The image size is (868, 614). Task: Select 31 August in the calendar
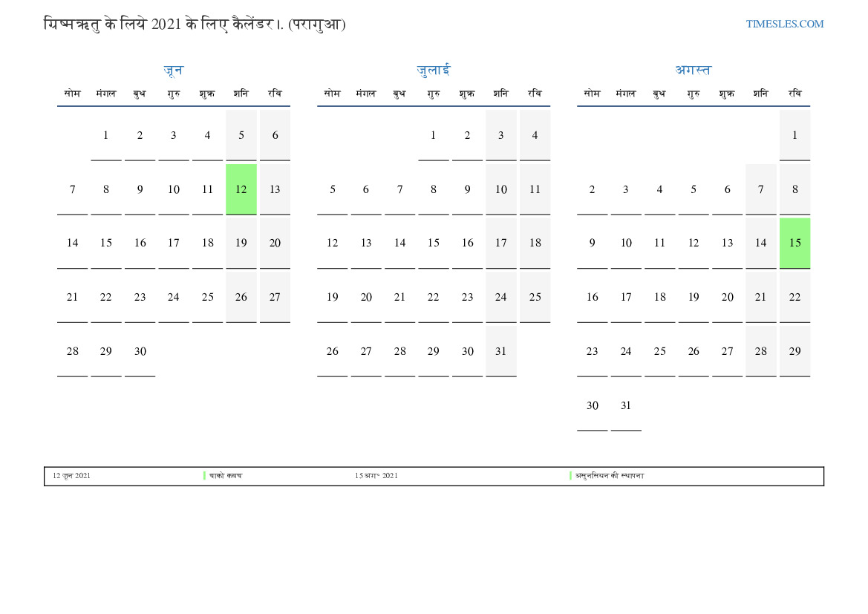(x=626, y=405)
